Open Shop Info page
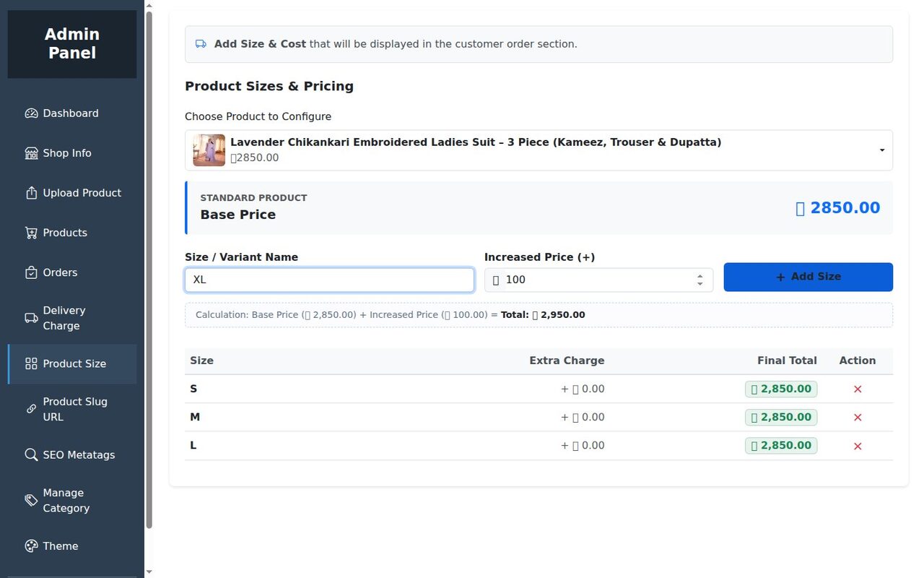Viewport: 924px width, 578px height. [x=72, y=153]
